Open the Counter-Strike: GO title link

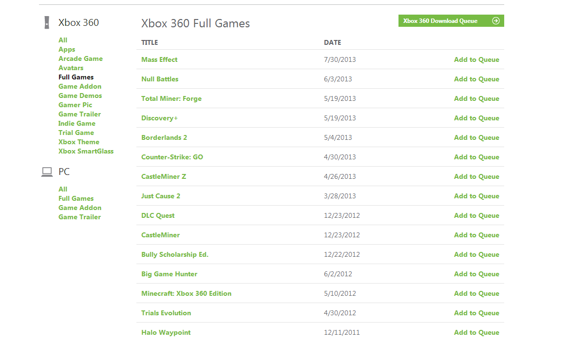tap(172, 157)
